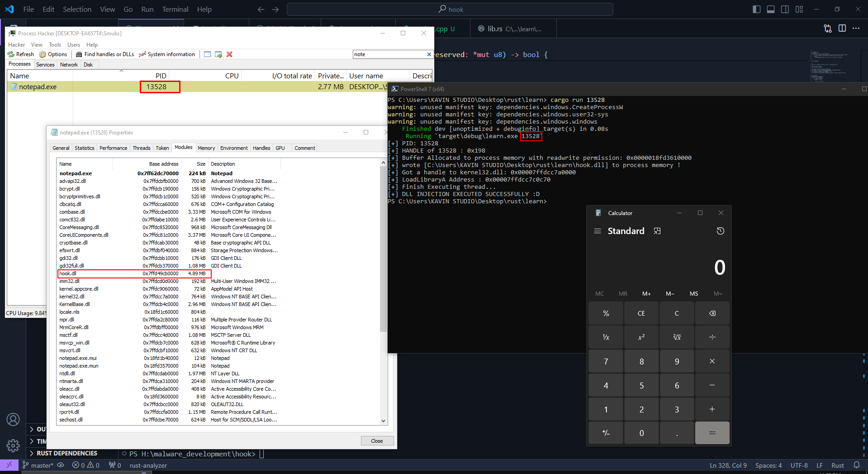Split the editor right
The width and height of the screenshot is (868, 474).
842,29
